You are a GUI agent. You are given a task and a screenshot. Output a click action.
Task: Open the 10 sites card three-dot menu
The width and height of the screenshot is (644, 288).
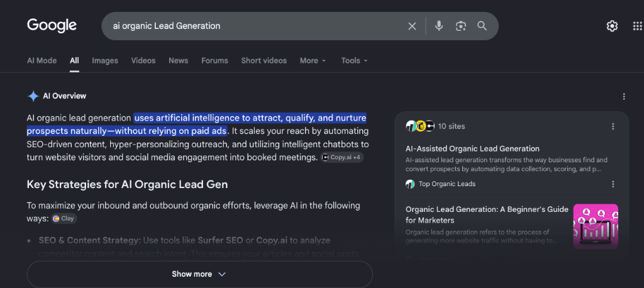[613, 126]
